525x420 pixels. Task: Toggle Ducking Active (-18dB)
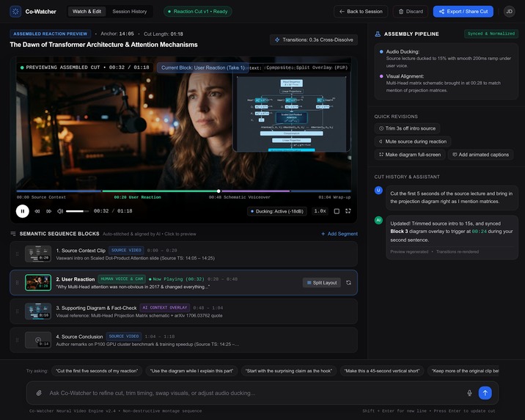click(x=277, y=211)
